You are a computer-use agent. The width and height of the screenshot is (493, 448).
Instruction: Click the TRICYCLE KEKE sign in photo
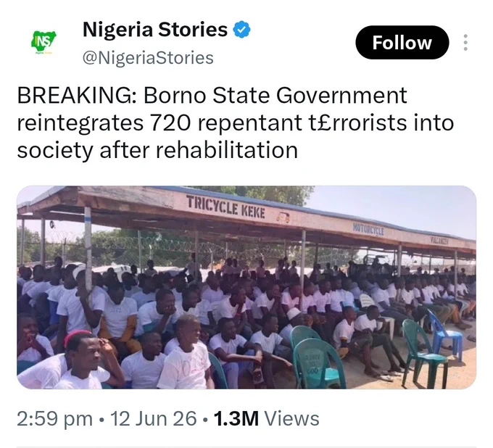(225, 207)
